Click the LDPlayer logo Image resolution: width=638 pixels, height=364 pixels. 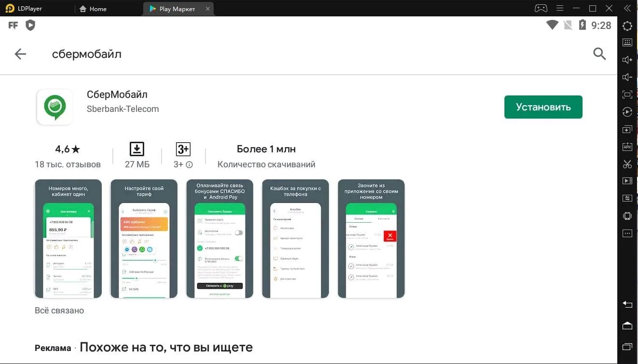pyautogui.click(x=10, y=8)
